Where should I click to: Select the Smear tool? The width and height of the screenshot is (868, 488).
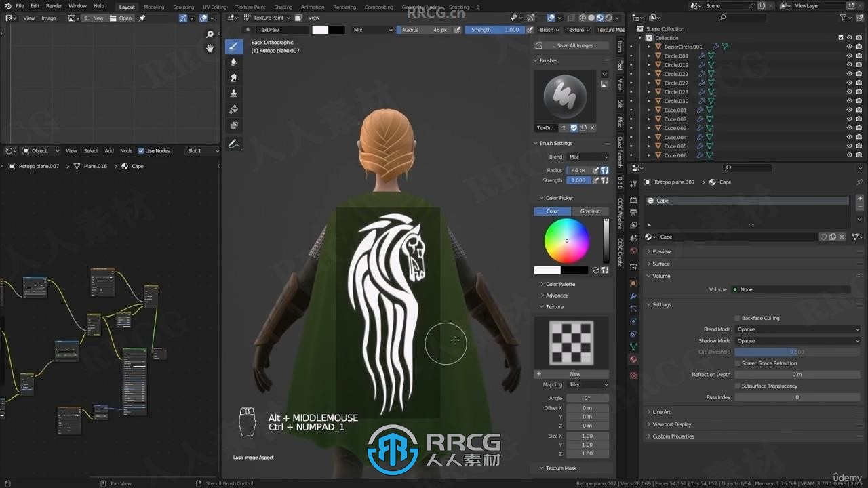tap(234, 78)
